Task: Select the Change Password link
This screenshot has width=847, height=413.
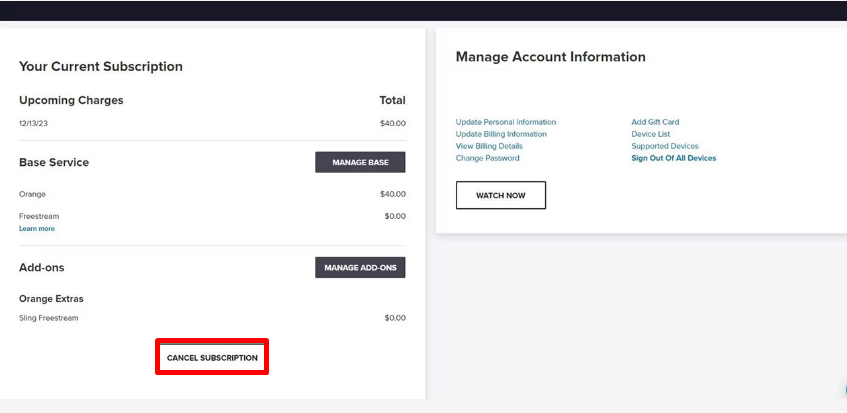Action: [487, 158]
